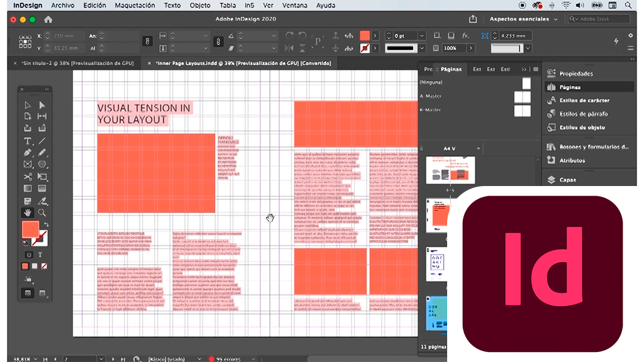Click the Home icon in title bar
Viewport: 644px width, 362px height.
point(48,19)
